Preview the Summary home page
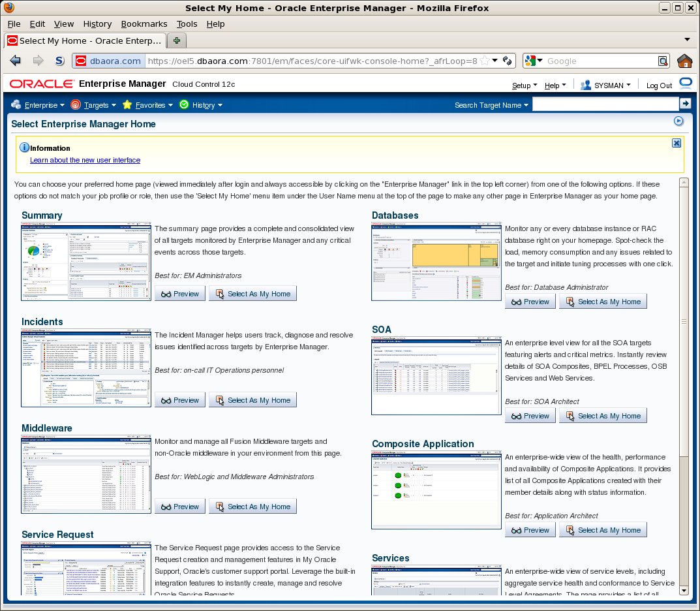700x611 pixels. point(180,294)
